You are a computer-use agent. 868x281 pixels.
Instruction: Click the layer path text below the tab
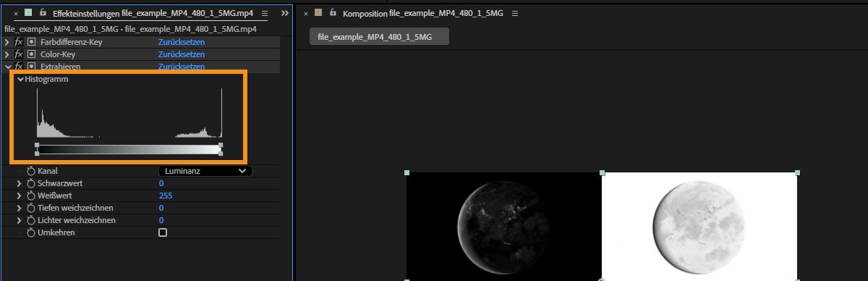pos(130,29)
